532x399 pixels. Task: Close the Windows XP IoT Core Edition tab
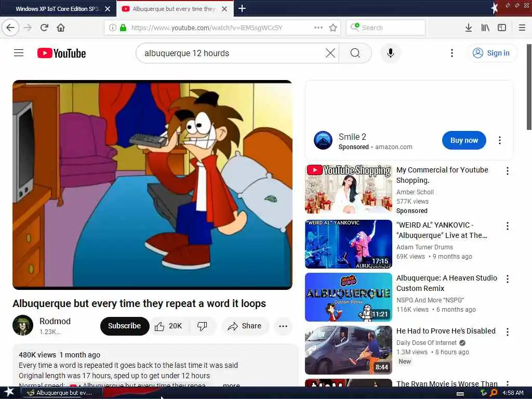[108, 9]
